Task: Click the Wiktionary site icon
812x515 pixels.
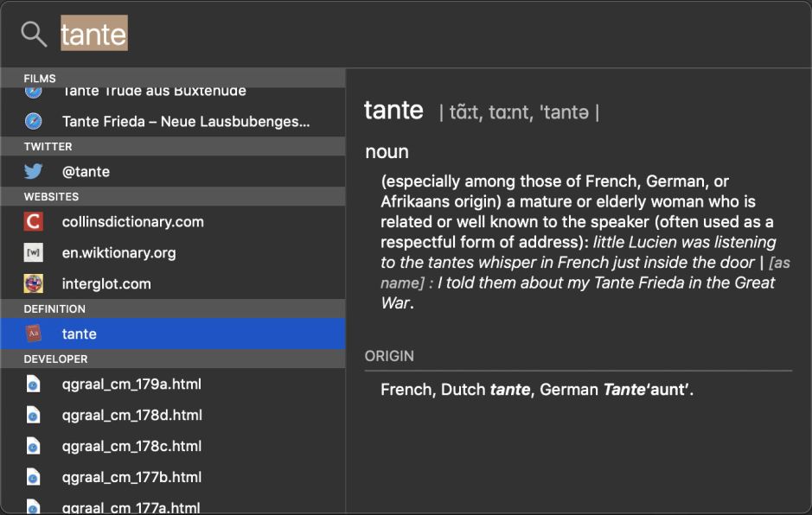Action: click(x=34, y=253)
